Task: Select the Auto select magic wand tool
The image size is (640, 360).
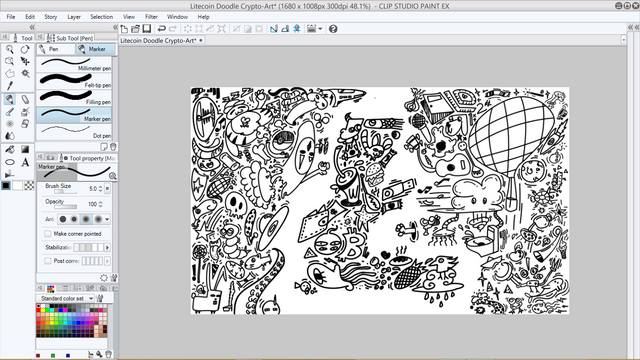Action: pyautogui.click(x=25, y=73)
